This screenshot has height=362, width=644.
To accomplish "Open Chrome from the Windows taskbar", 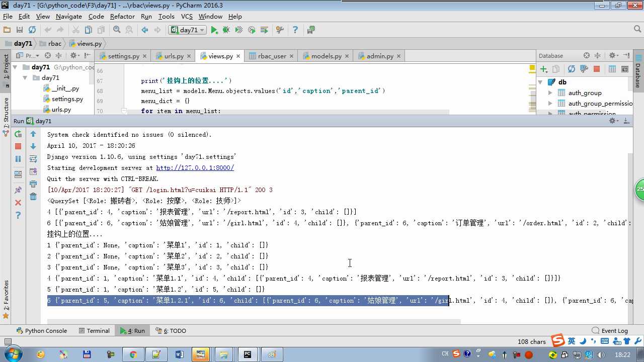I will point(133,354).
